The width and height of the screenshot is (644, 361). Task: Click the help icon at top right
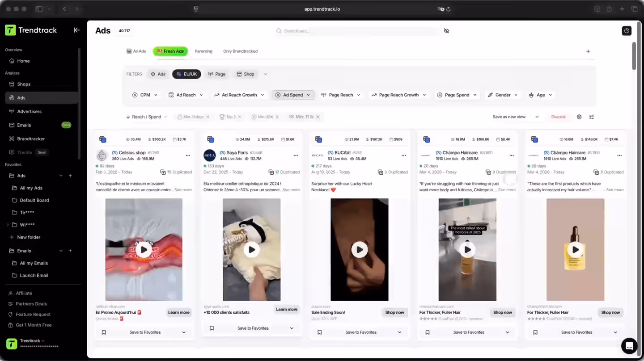pyautogui.click(x=627, y=30)
